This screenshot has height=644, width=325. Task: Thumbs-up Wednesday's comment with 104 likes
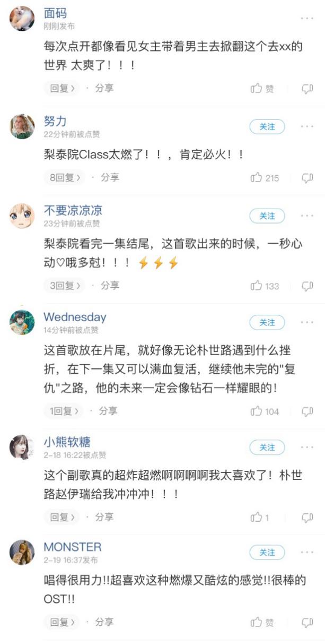pyautogui.click(x=265, y=411)
